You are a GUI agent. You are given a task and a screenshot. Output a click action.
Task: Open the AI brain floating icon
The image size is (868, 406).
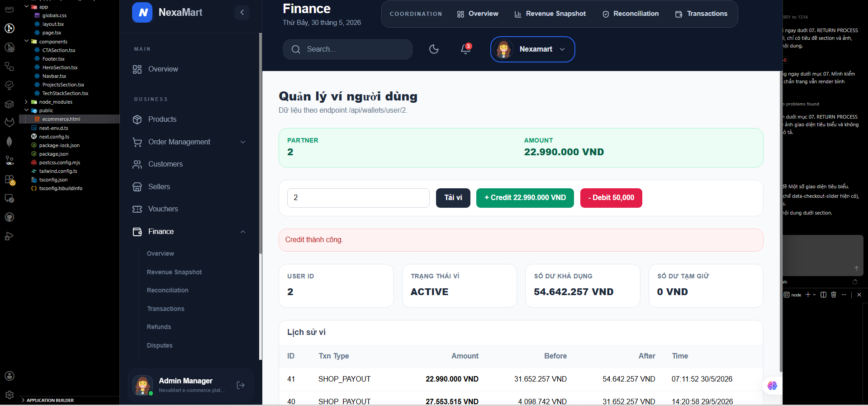coord(772,386)
